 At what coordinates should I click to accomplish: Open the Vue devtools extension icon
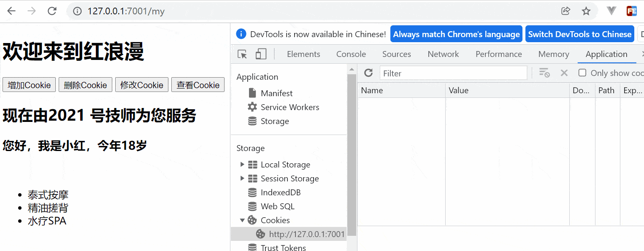coord(612,11)
